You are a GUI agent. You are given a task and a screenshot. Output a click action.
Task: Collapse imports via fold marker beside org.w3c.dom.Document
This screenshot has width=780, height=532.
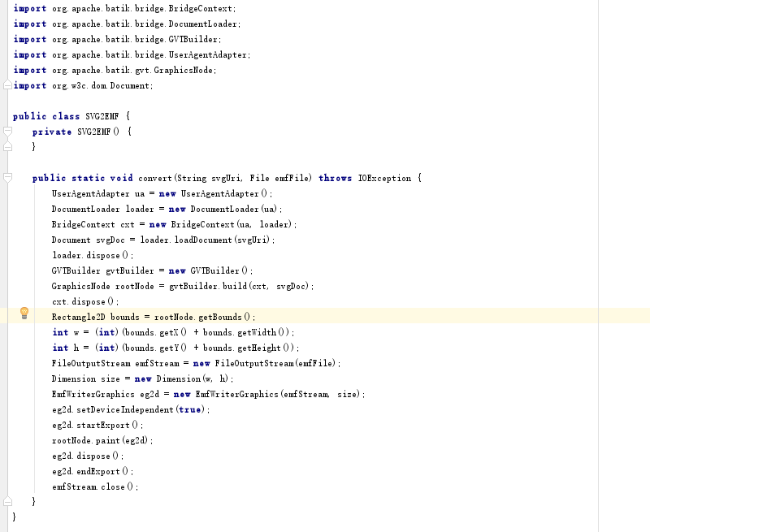(x=7, y=85)
